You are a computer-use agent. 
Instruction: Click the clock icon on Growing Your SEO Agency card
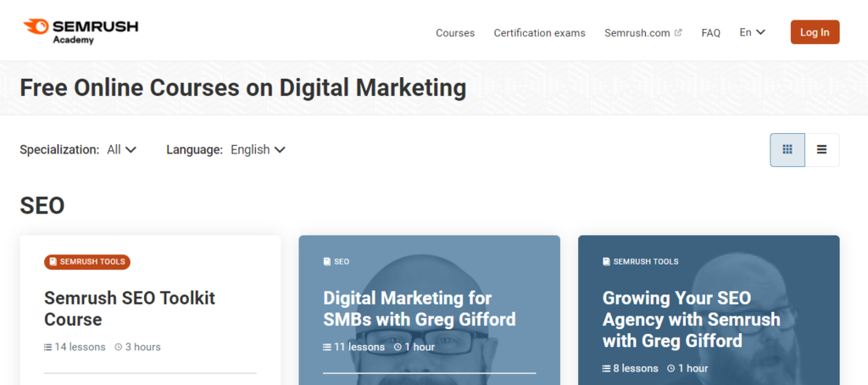tap(671, 369)
